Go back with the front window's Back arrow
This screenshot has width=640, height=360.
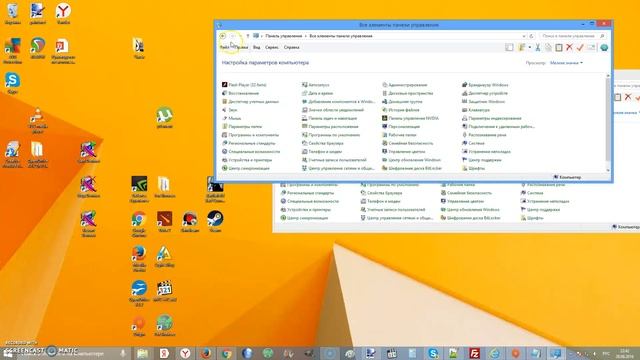tap(223, 36)
